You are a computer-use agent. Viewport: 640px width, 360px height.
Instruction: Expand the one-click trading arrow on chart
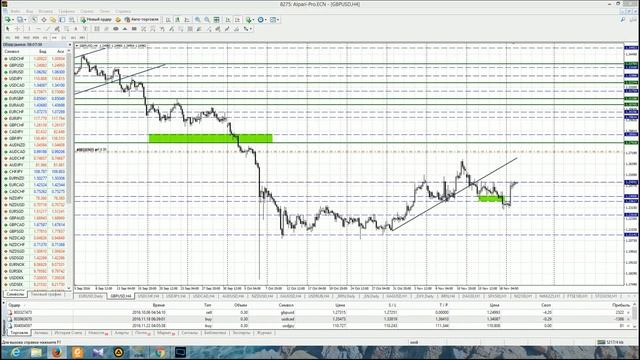click(78, 46)
